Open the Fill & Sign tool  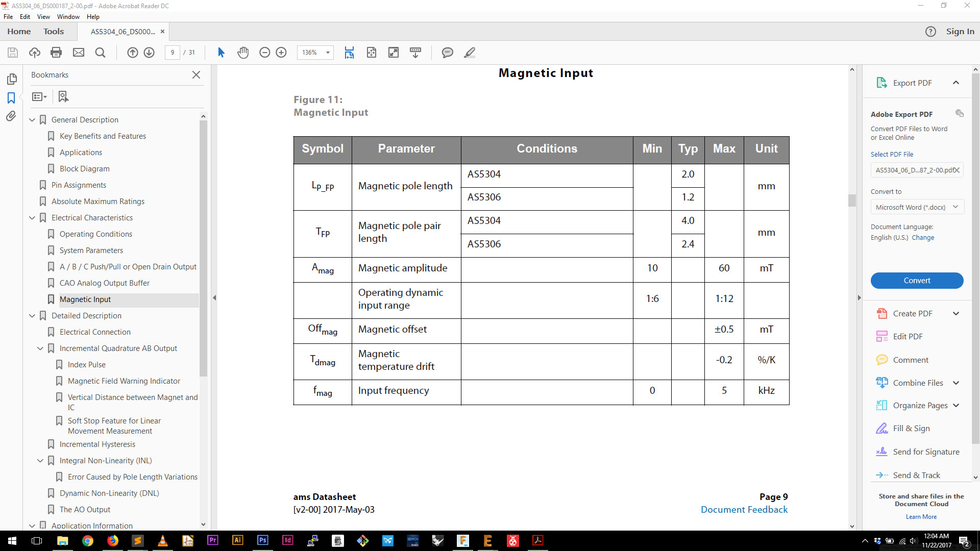[x=911, y=429]
